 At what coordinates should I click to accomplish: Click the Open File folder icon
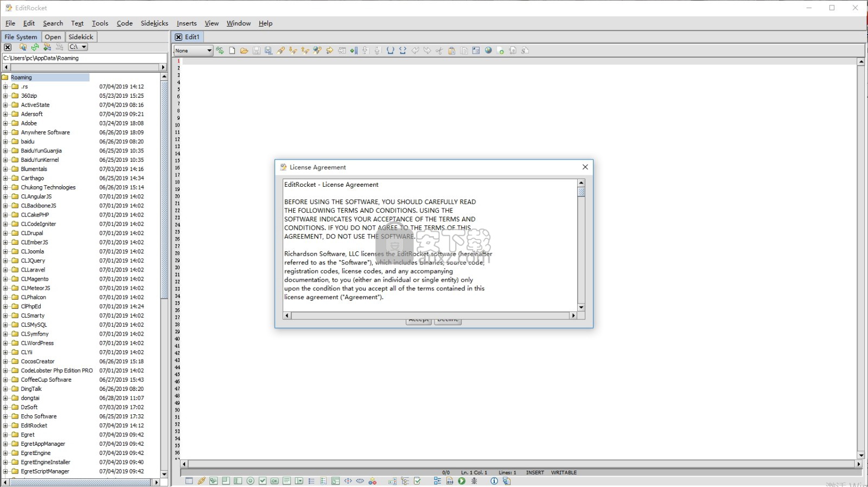[x=244, y=50]
